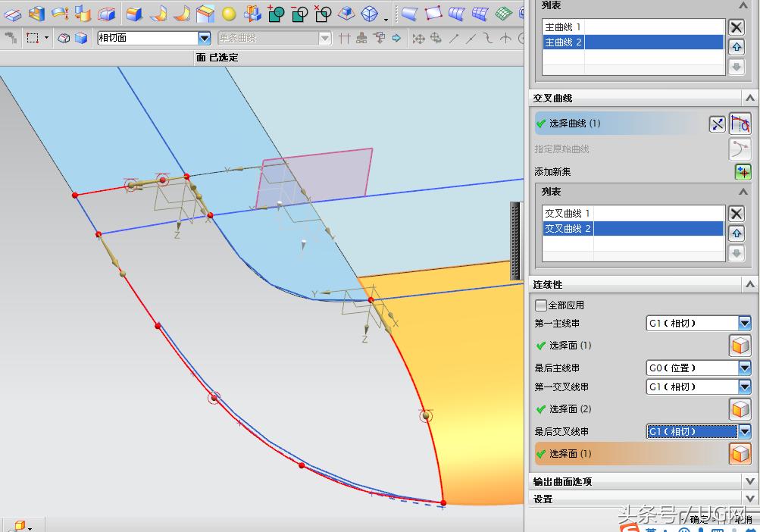Click face cube icon for 第一主线串
The image size is (760, 532).
[x=740, y=346]
